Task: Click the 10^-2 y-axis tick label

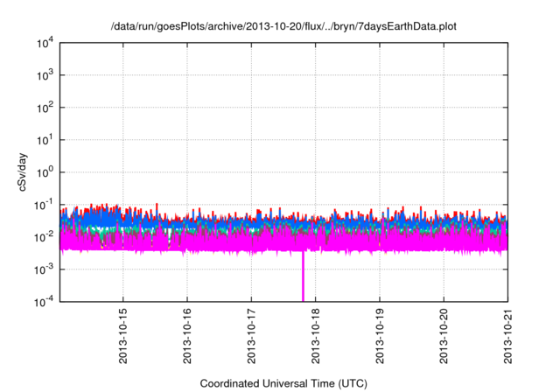Action: [x=45, y=237]
